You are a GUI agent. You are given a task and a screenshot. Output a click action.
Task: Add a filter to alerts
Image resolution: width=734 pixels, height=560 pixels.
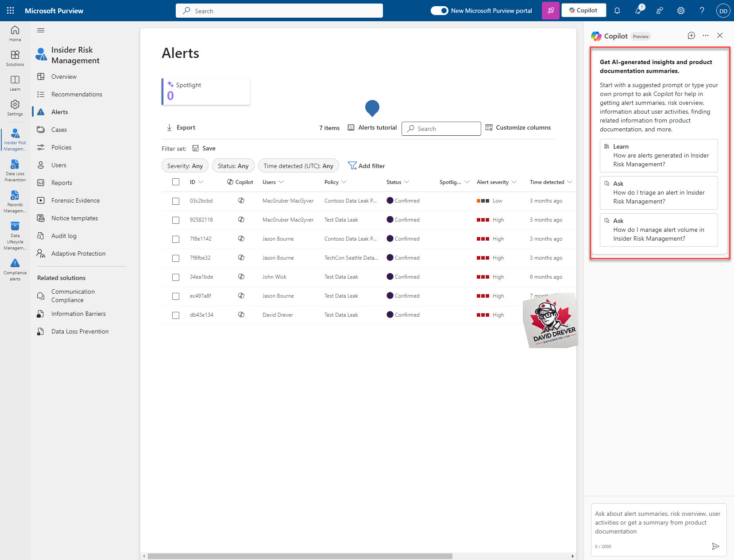[367, 166]
